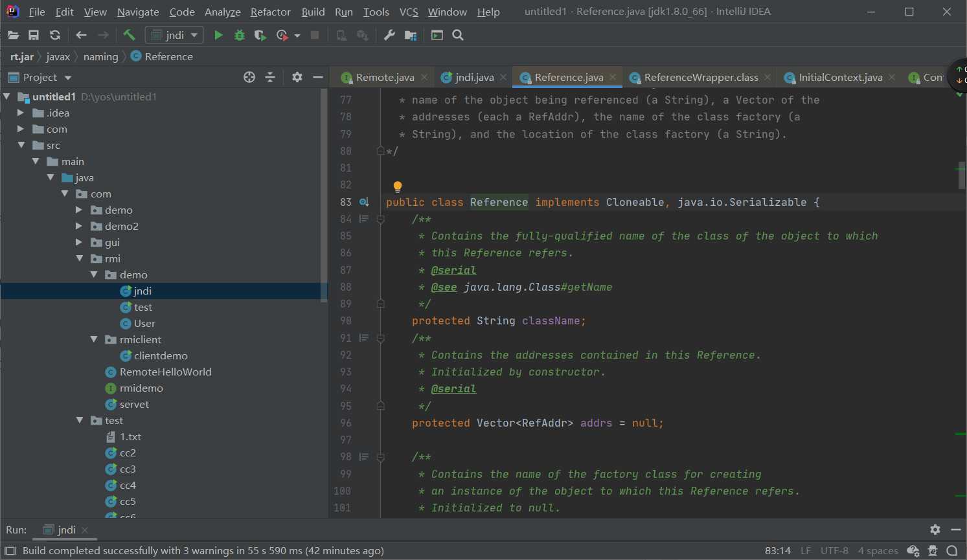The width and height of the screenshot is (967, 560).
Task: Click the implementations gutter icon at line 83
Action: point(364,202)
